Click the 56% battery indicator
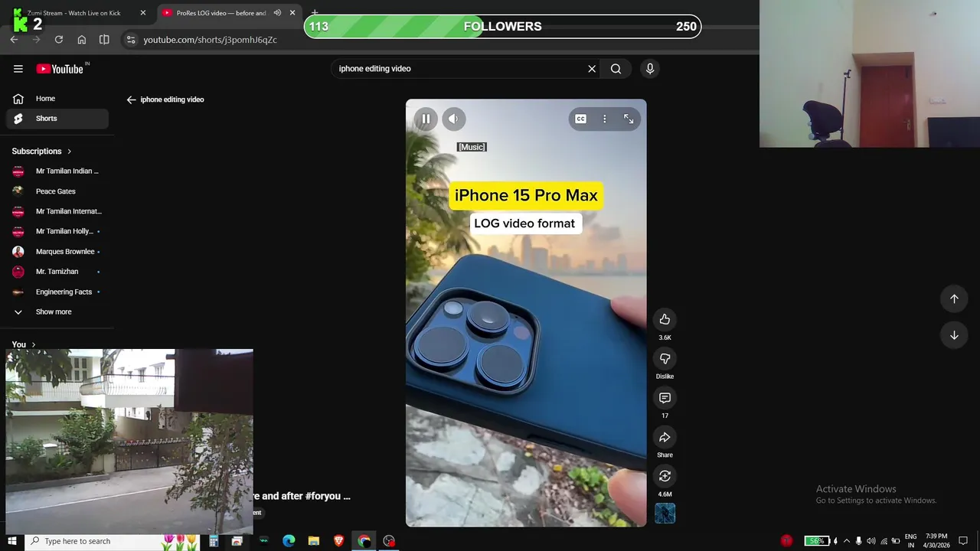 point(818,541)
